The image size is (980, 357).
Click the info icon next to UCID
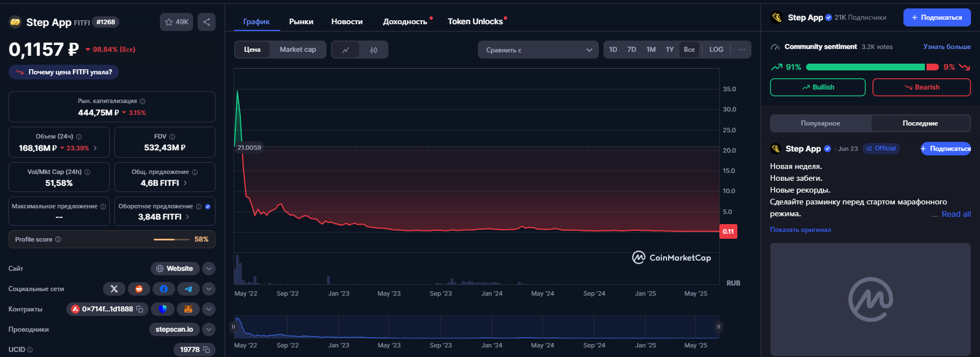coord(30,350)
